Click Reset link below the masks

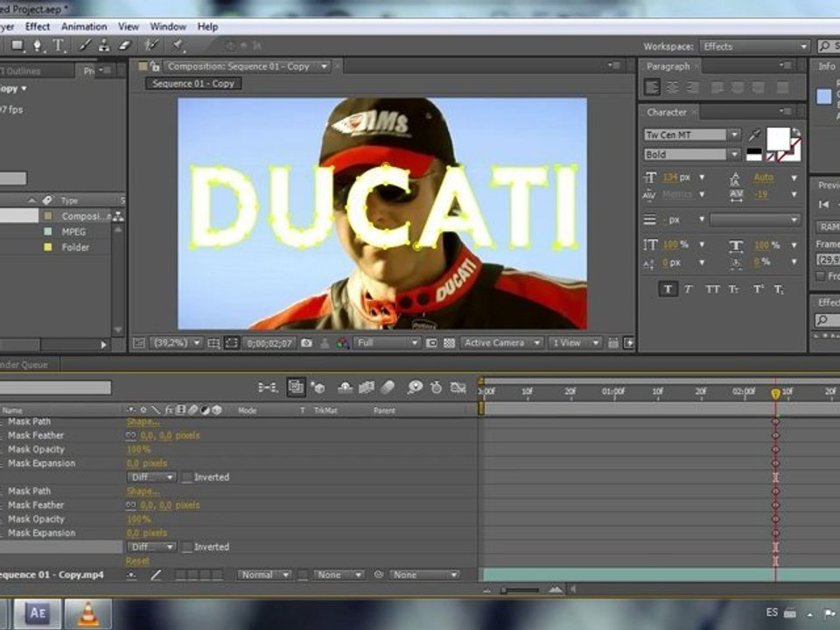pos(137,561)
